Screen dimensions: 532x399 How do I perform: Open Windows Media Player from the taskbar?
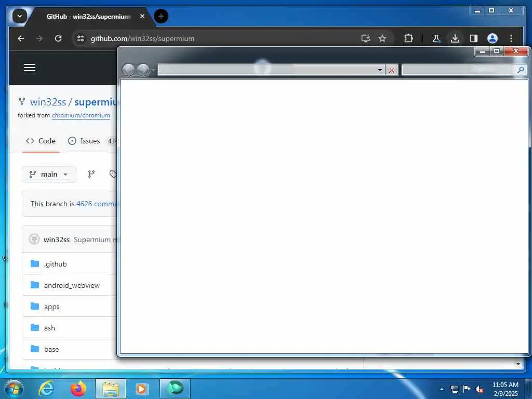point(141,389)
